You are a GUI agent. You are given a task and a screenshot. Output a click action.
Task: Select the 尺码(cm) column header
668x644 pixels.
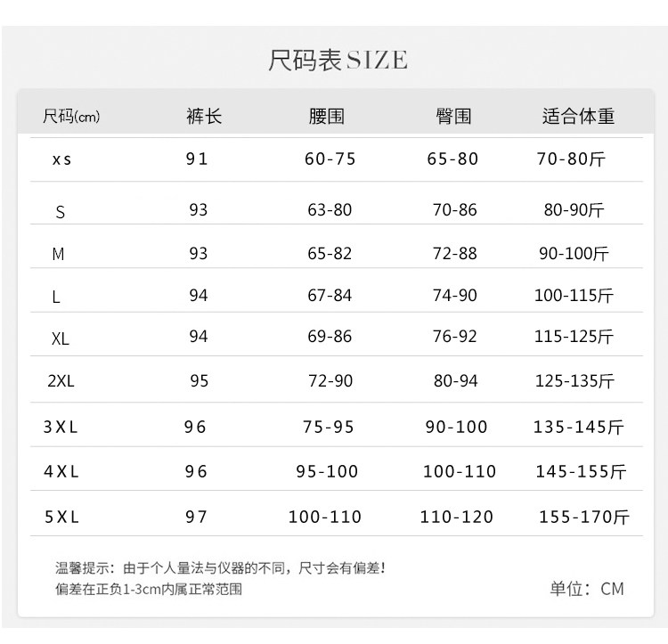[71, 117]
